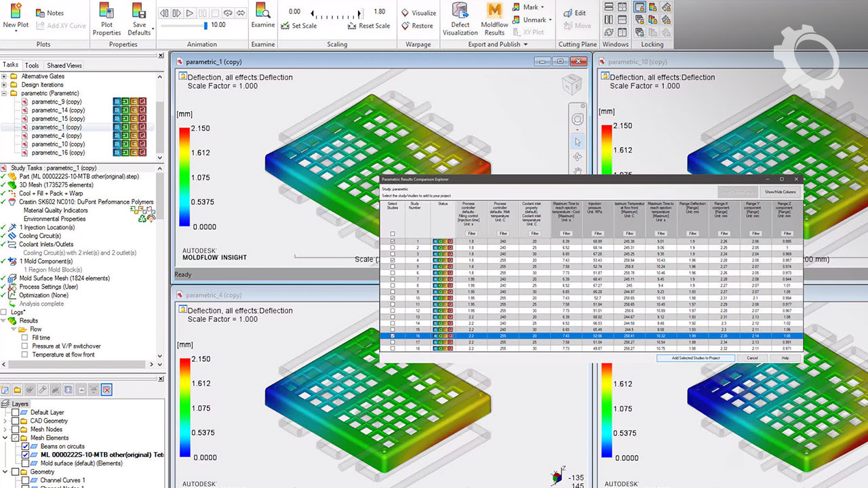868x488 pixels.
Task: Collapse the parametric (Parametric) folder
Action: pyautogui.click(x=4, y=94)
